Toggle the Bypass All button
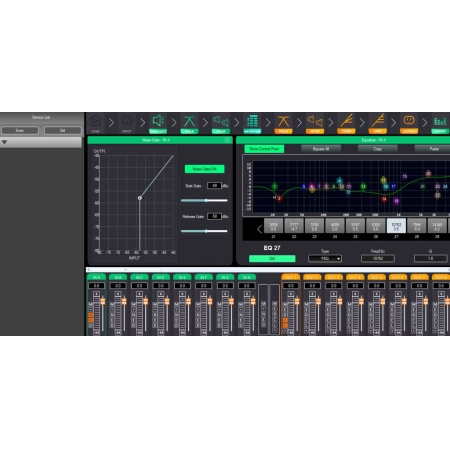 click(x=321, y=149)
